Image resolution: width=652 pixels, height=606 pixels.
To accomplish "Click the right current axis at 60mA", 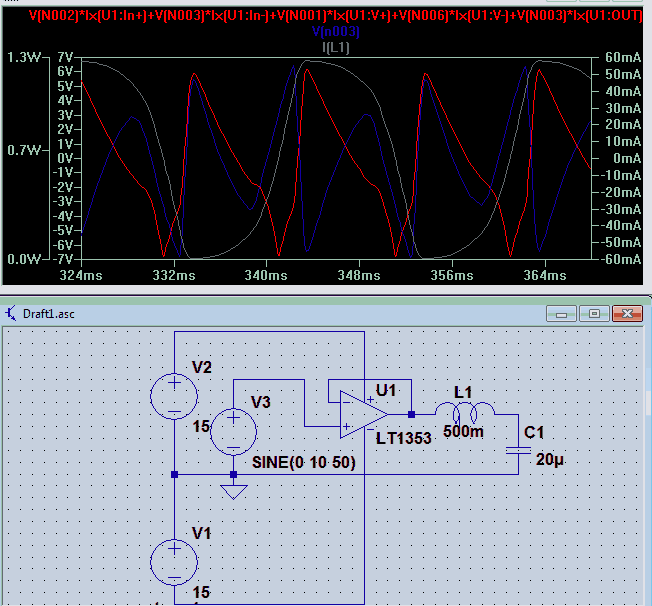I will (622, 57).
